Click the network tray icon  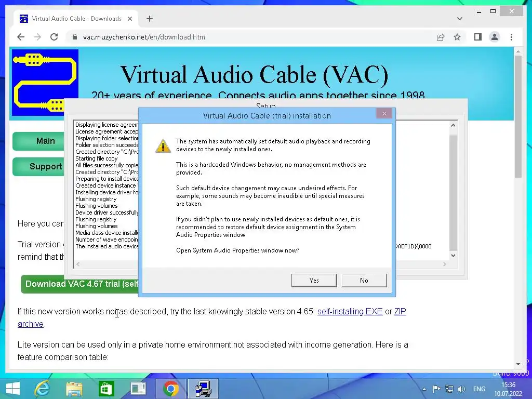point(449,389)
